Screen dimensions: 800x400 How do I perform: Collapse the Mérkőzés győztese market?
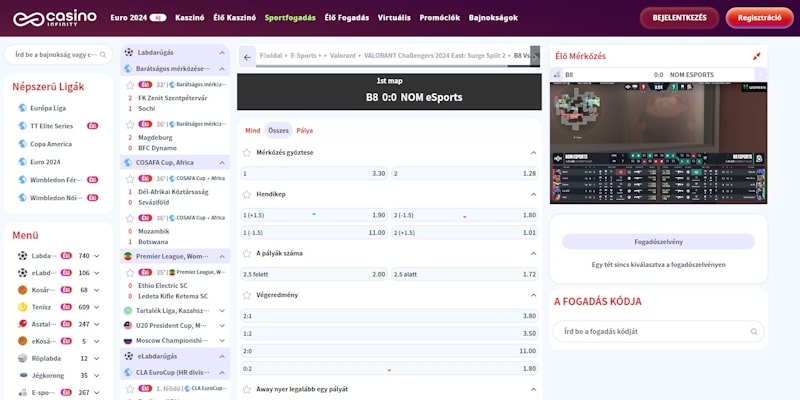[x=533, y=153]
